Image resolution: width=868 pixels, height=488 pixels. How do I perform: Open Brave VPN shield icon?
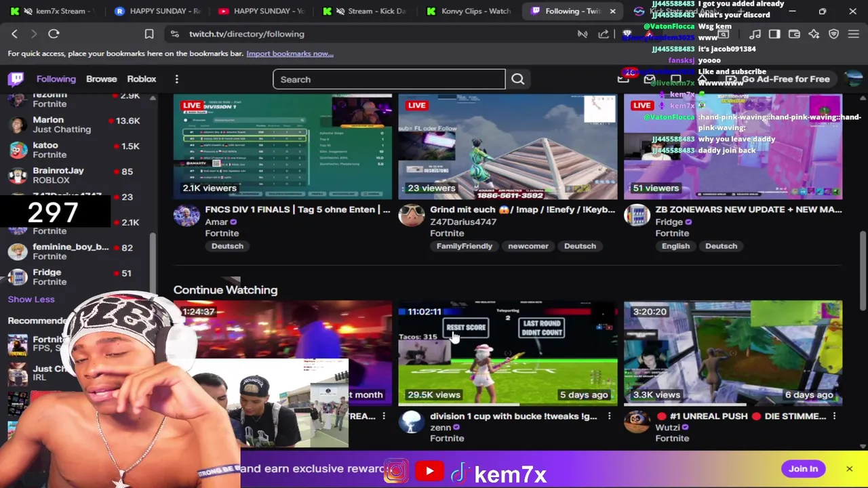click(834, 34)
